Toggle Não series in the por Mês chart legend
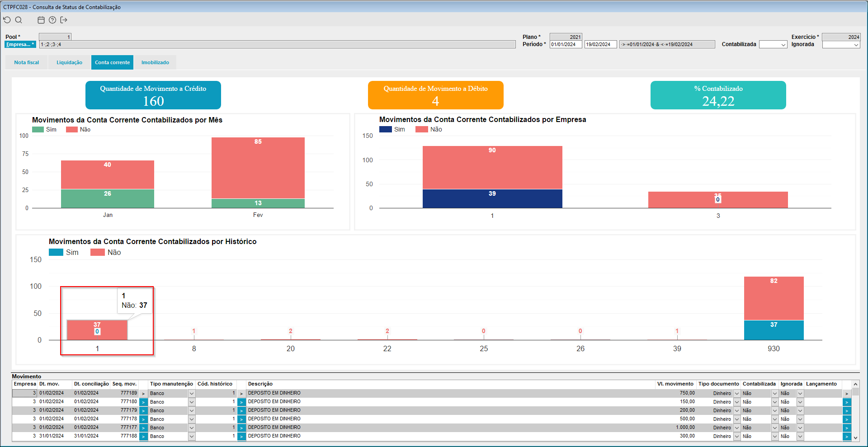868x447 pixels. click(78, 130)
